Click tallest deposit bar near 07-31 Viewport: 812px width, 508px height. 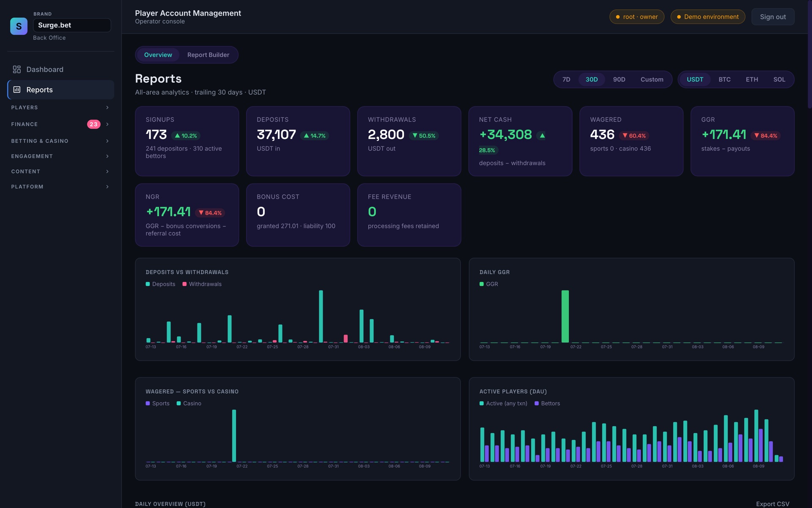pyautogui.click(x=321, y=316)
